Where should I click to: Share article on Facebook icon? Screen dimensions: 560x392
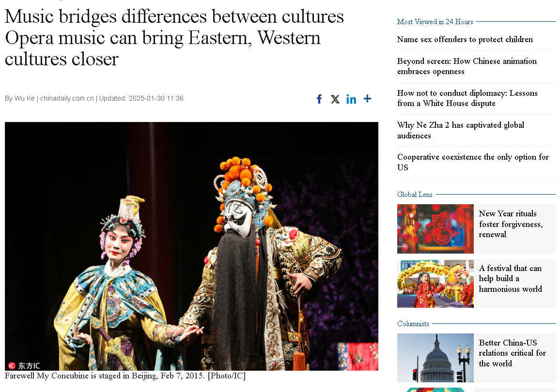point(319,99)
